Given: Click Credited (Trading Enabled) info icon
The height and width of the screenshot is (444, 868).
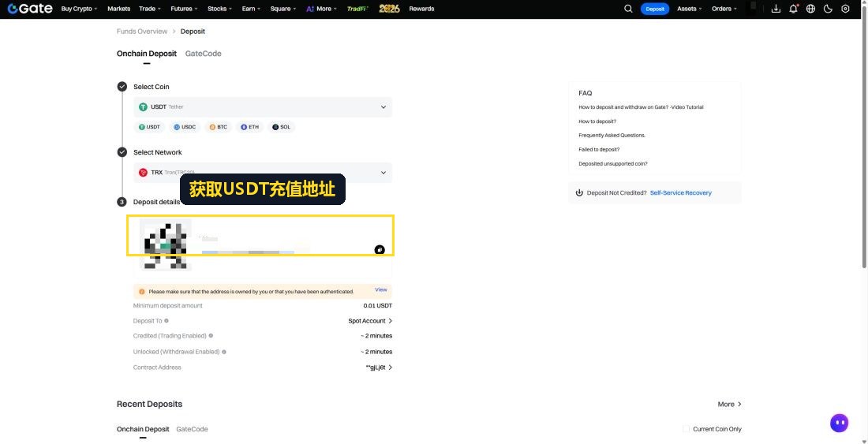Looking at the screenshot, I should coord(211,336).
